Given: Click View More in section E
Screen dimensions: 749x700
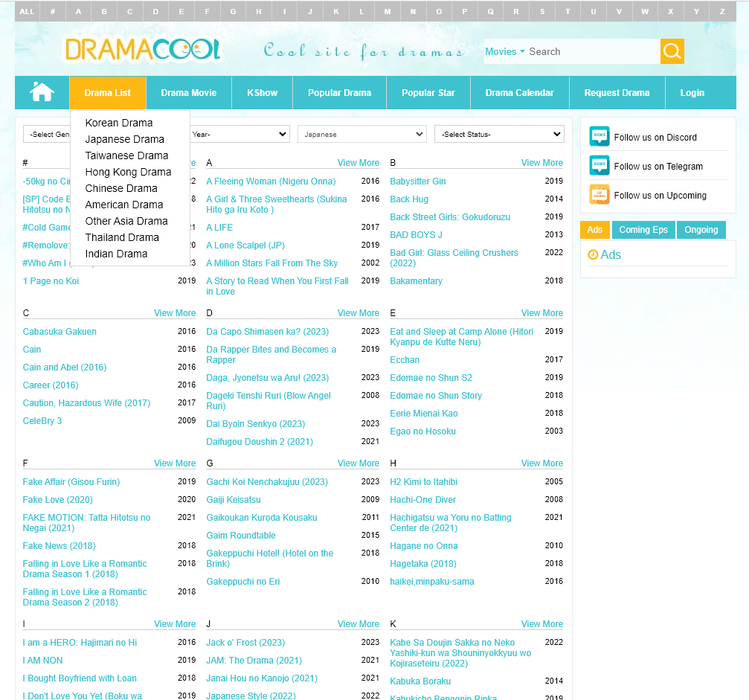Looking at the screenshot, I should (541, 313).
